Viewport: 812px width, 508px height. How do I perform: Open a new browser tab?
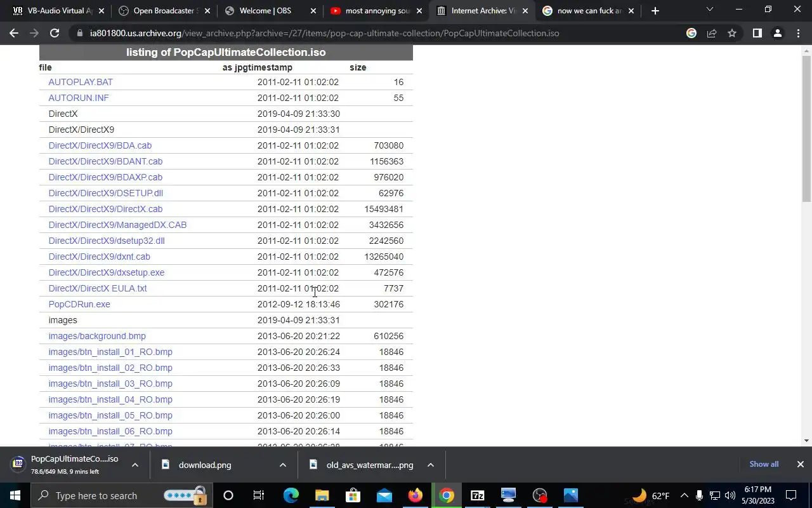(655, 11)
